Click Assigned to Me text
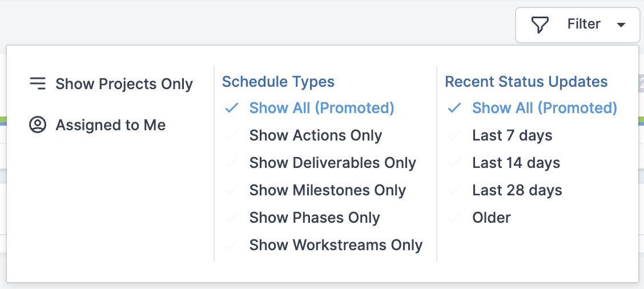 coord(111,125)
